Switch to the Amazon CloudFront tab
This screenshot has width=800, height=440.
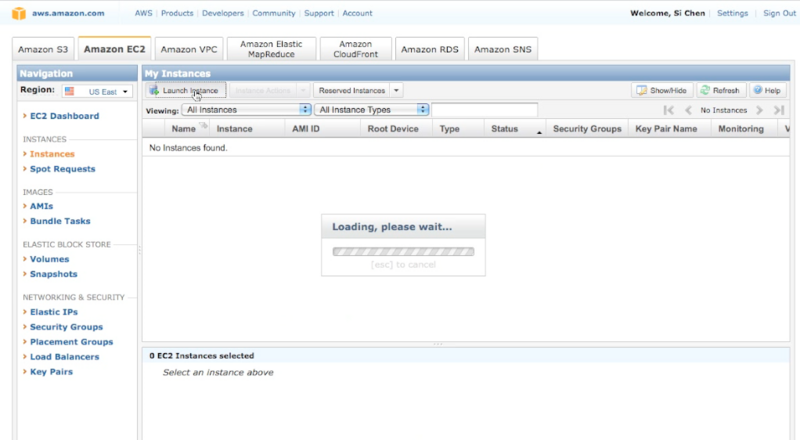click(356, 49)
